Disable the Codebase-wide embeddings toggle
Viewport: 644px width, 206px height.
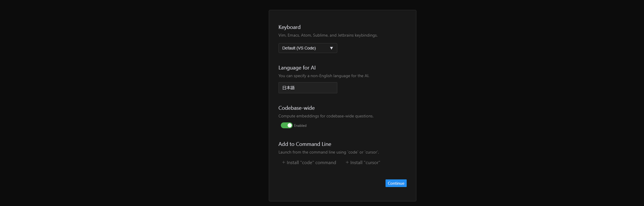[x=286, y=126]
